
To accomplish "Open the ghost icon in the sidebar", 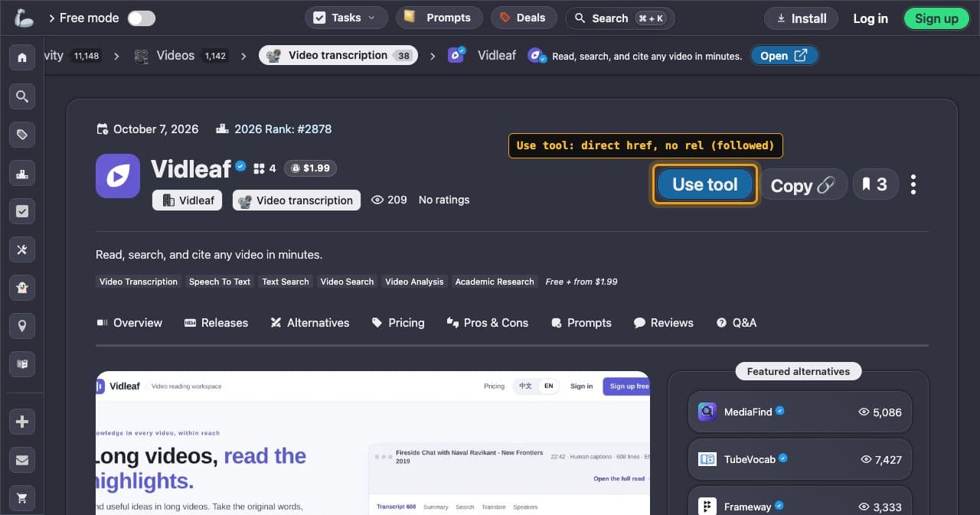I will click(x=22, y=288).
